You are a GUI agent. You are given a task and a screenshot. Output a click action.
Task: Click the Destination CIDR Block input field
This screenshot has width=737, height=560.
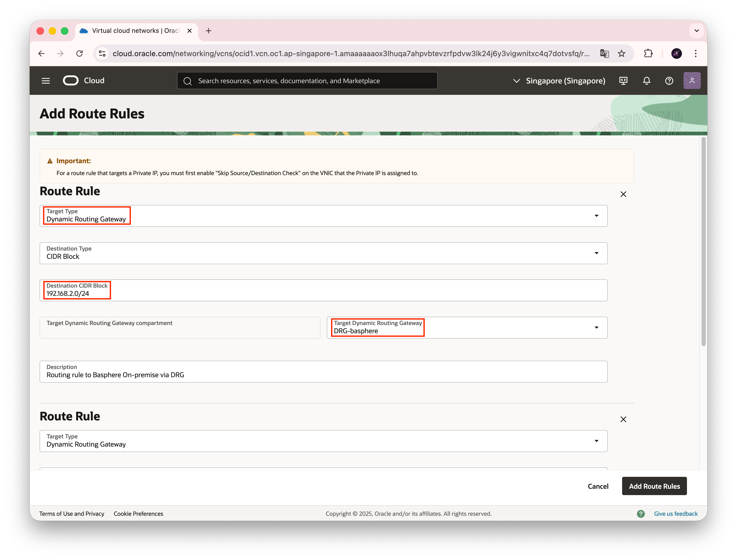coord(323,293)
